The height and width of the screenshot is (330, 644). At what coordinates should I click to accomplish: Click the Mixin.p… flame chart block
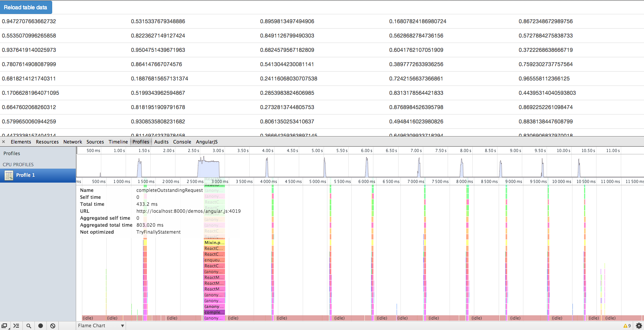pyautogui.click(x=214, y=243)
